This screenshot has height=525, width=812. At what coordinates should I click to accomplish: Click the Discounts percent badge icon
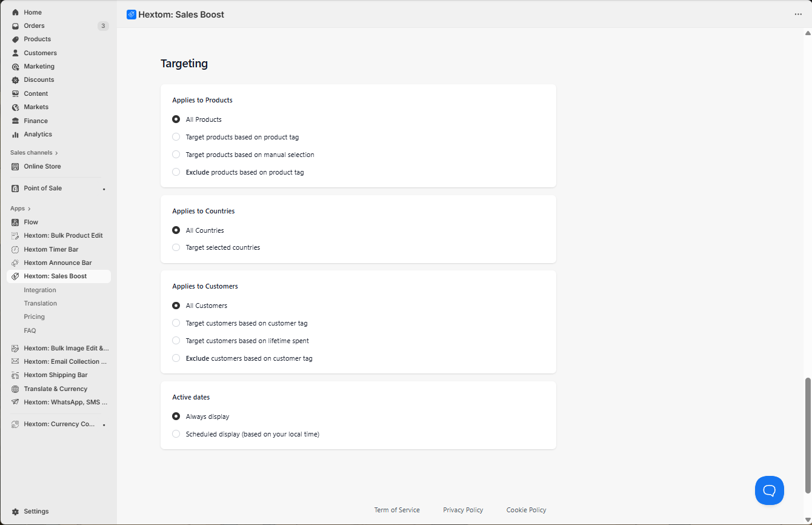pyautogui.click(x=16, y=80)
